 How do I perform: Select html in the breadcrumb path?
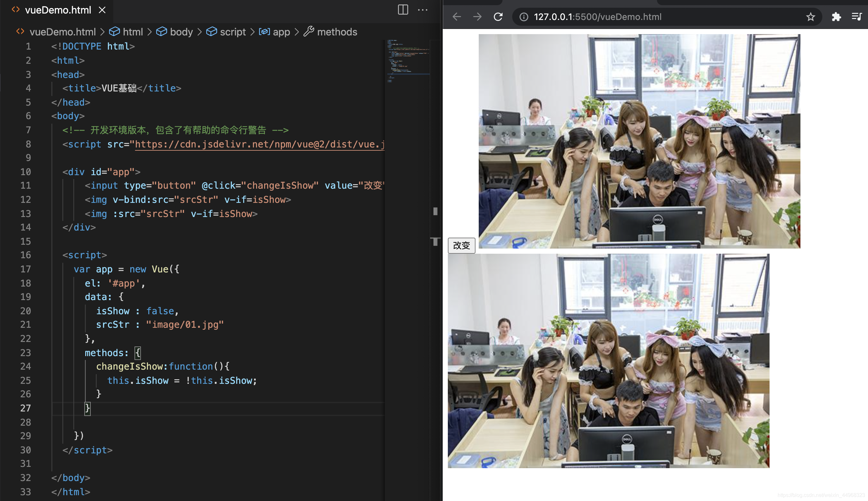133,32
